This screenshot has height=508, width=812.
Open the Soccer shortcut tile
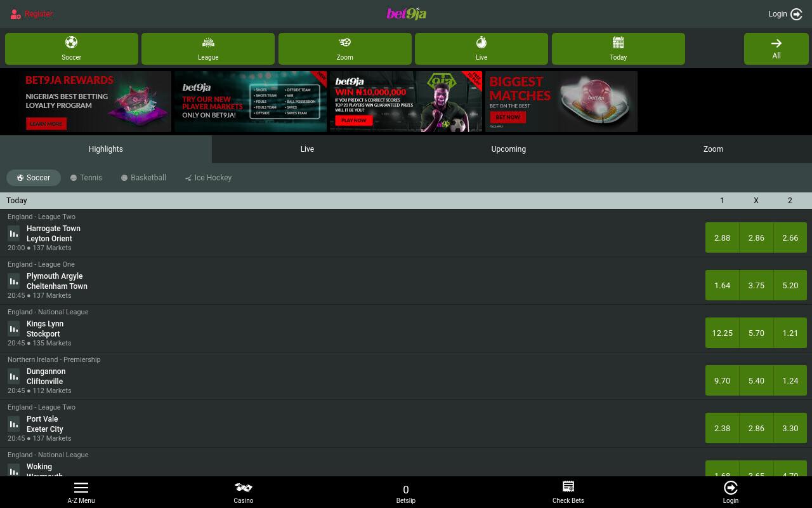(72, 49)
